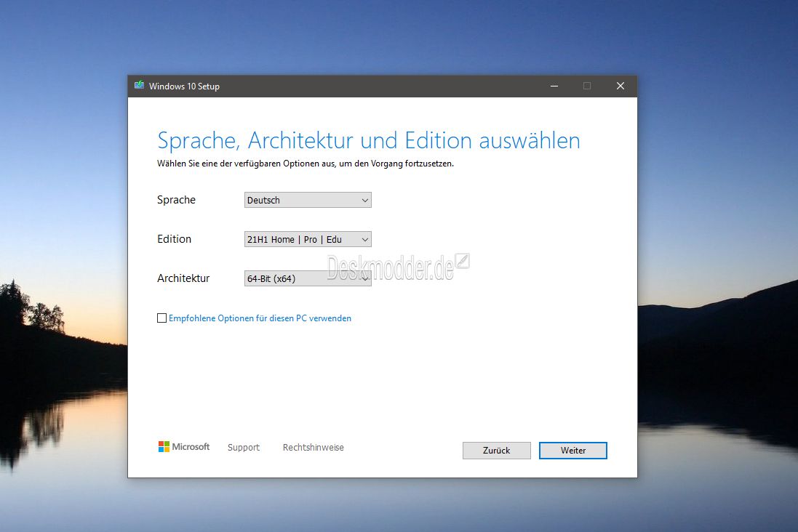Click the instruction text 'Wählen Sie eine der verfügbaren Optionen aus'

click(247, 164)
